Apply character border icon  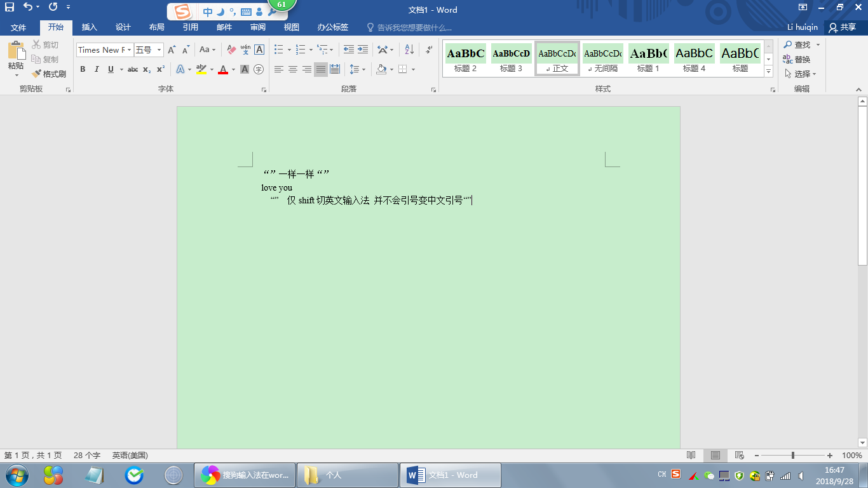tap(259, 50)
